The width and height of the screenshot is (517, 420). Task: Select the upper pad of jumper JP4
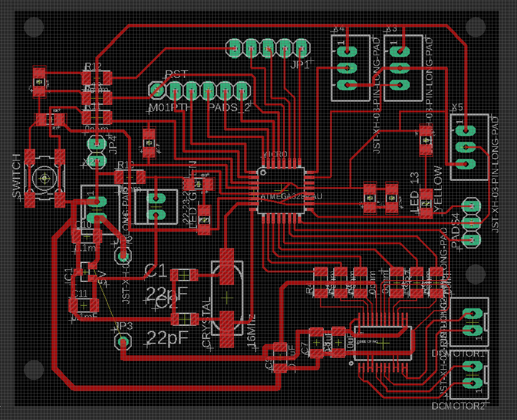coord(96,144)
